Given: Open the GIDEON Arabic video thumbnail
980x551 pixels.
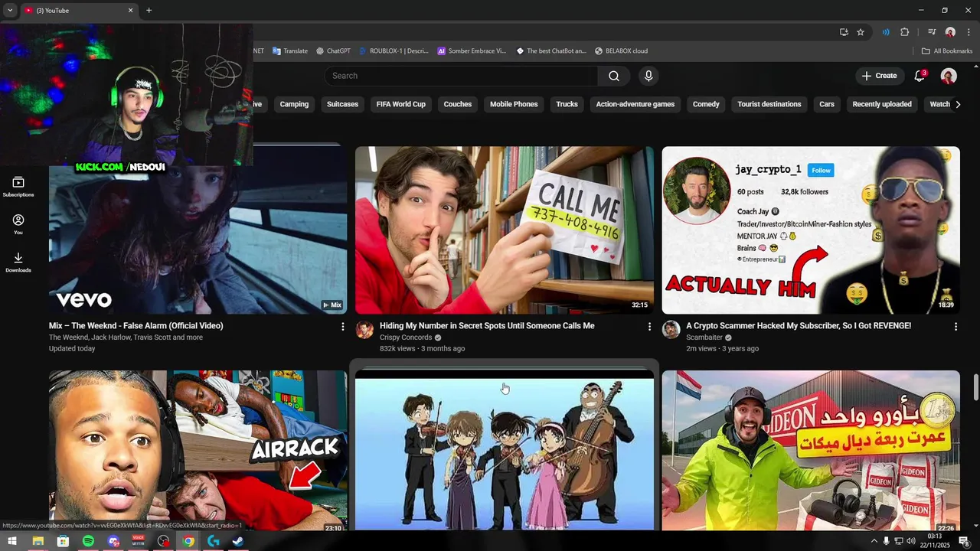Looking at the screenshot, I should point(811,451).
